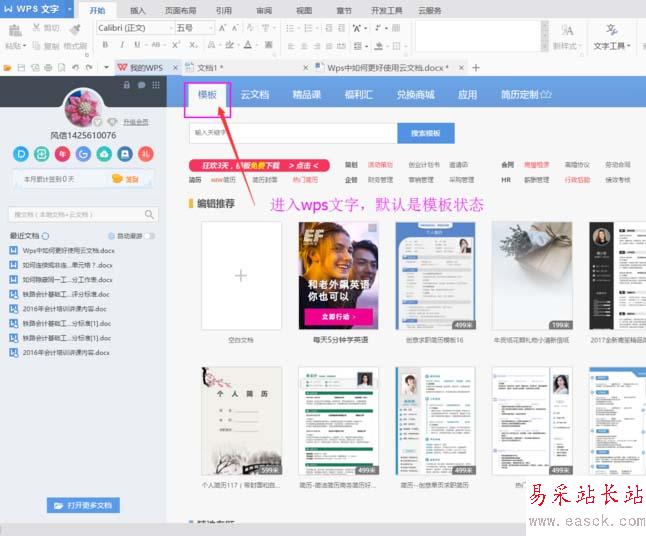Switch to the 云文档 tab
The image size is (646, 536).
255,95
